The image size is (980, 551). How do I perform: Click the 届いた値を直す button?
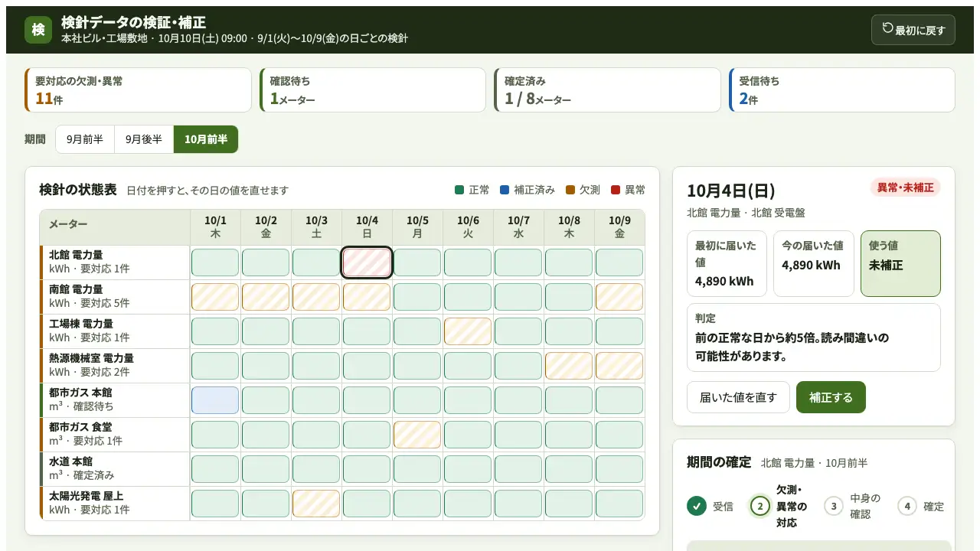pyautogui.click(x=738, y=397)
